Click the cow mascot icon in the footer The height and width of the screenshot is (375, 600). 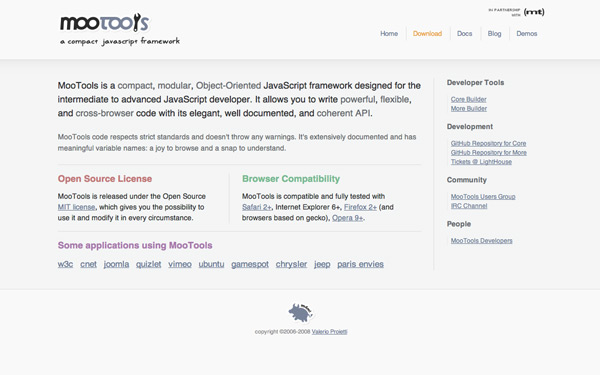pos(301,313)
